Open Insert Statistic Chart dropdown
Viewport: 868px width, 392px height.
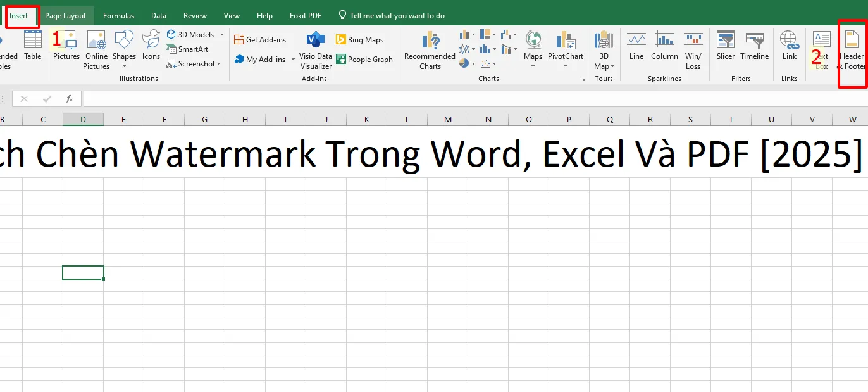[x=488, y=49]
